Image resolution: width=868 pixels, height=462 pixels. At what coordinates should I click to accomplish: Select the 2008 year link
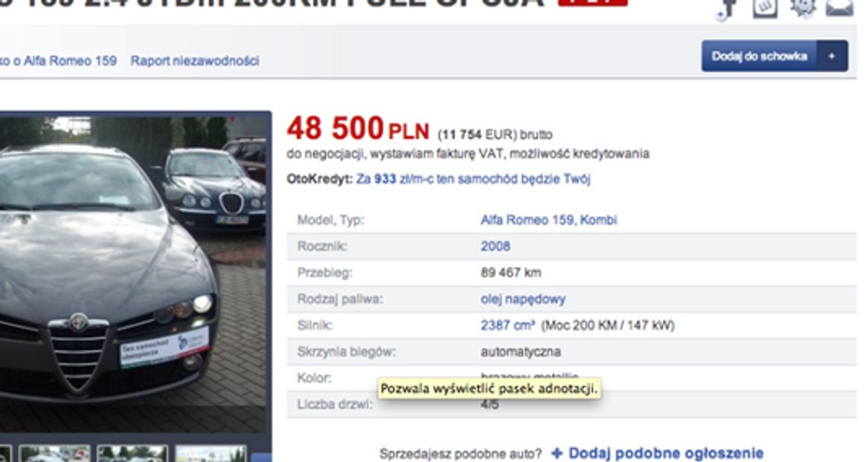(x=496, y=246)
